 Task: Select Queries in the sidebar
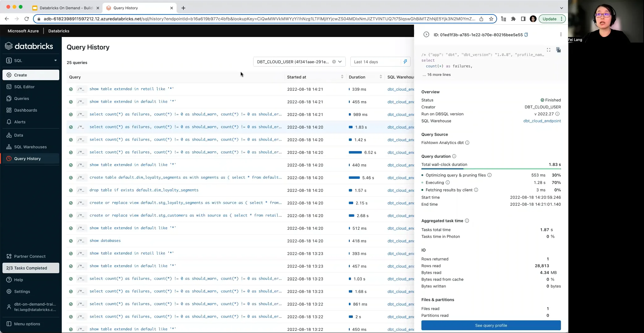22,98
